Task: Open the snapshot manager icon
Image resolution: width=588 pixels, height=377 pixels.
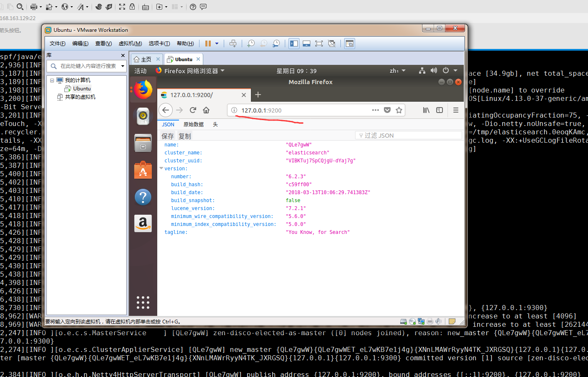Action: point(276,44)
